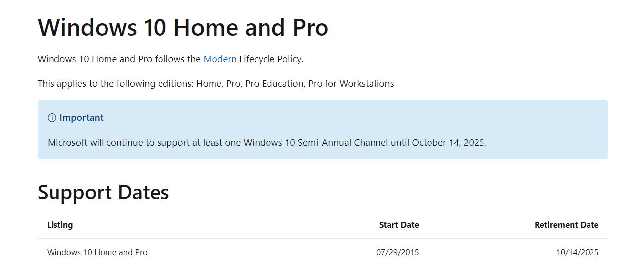Click the "Pro for Workstations" edition text
This screenshot has height=275, width=644.
(351, 84)
